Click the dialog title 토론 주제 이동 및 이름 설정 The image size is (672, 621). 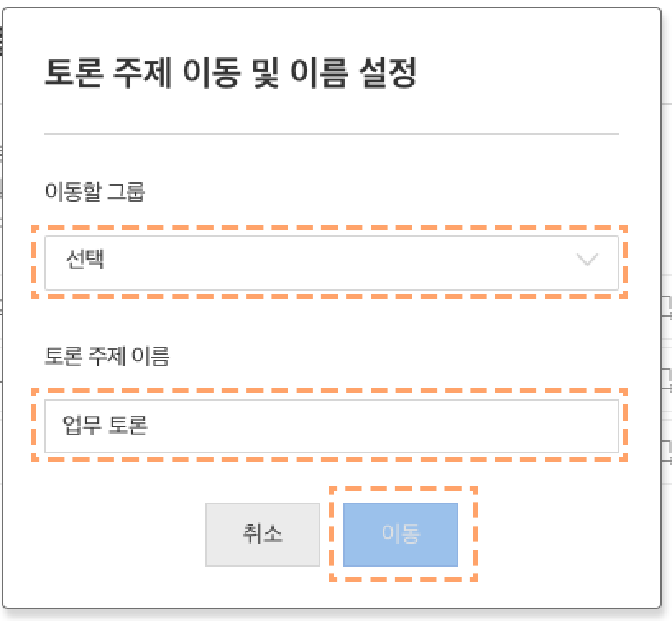click(x=231, y=73)
